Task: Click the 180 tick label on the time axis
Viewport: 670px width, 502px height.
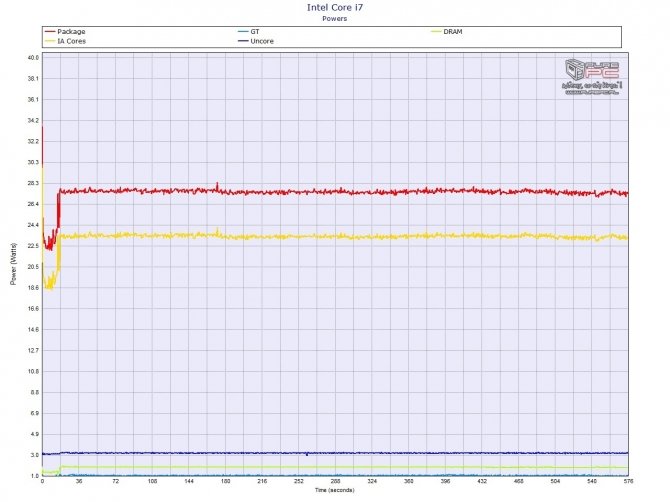Action: click(x=226, y=481)
